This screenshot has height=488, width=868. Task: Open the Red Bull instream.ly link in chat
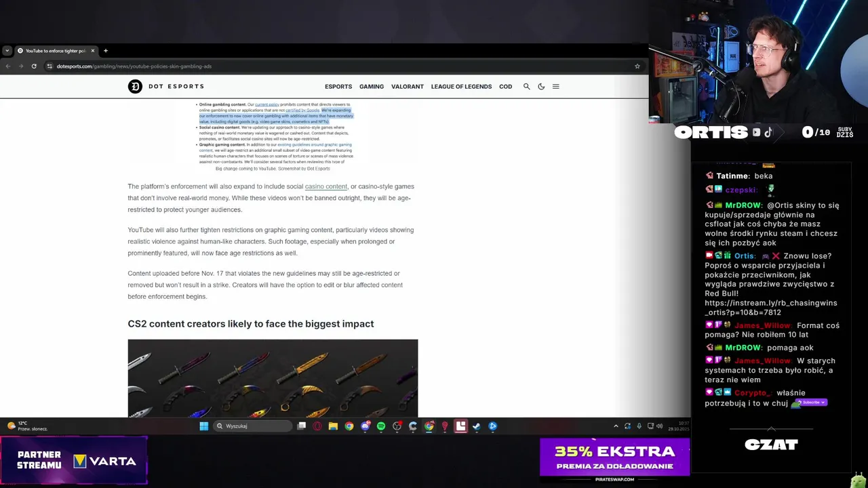coord(771,308)
